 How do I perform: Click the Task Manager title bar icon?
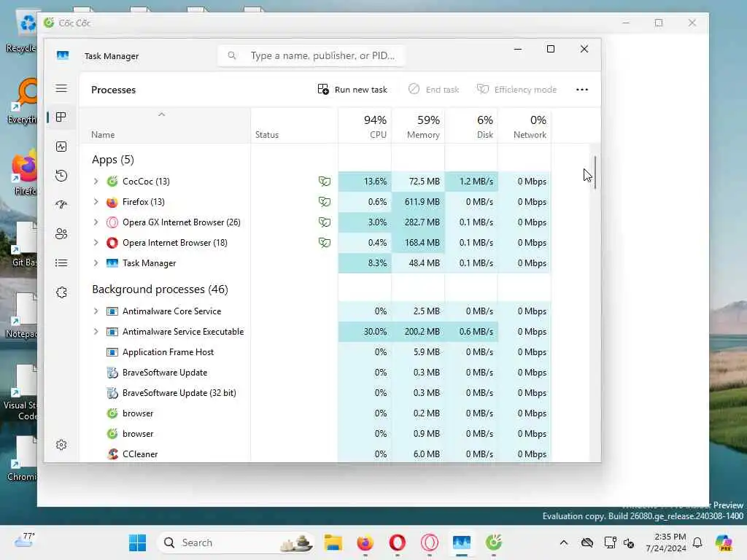tap(63, 55)
